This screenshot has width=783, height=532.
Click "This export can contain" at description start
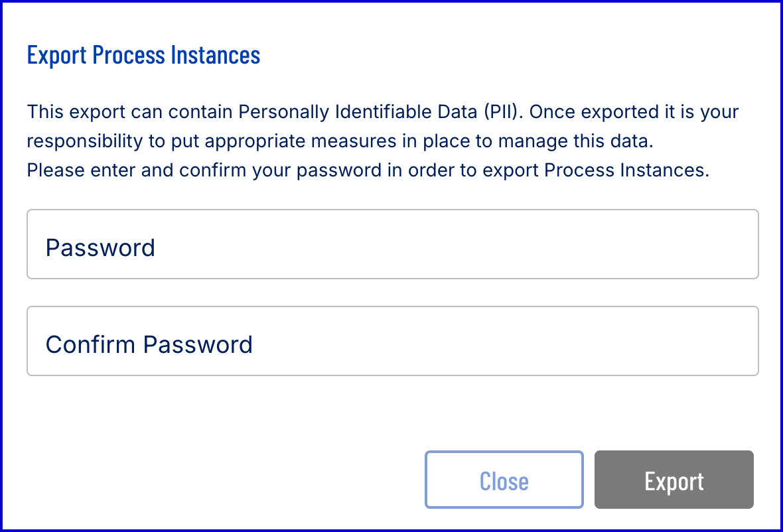pos(129,111)
